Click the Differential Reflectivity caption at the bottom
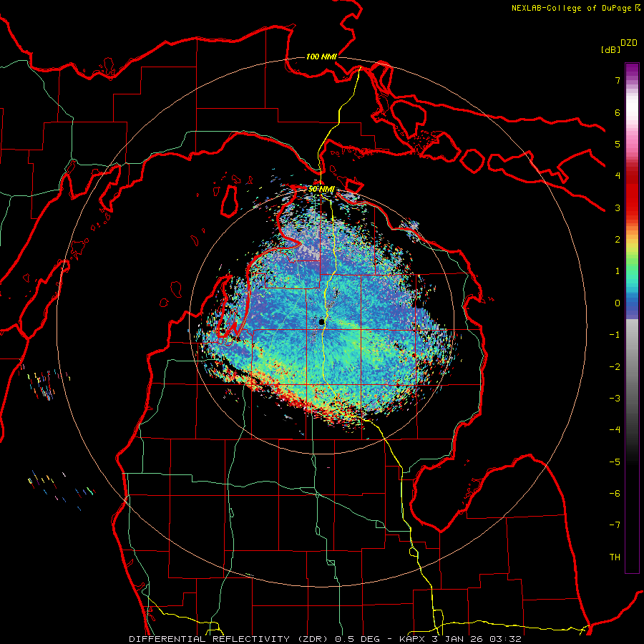644x644 pixels. 326,639
